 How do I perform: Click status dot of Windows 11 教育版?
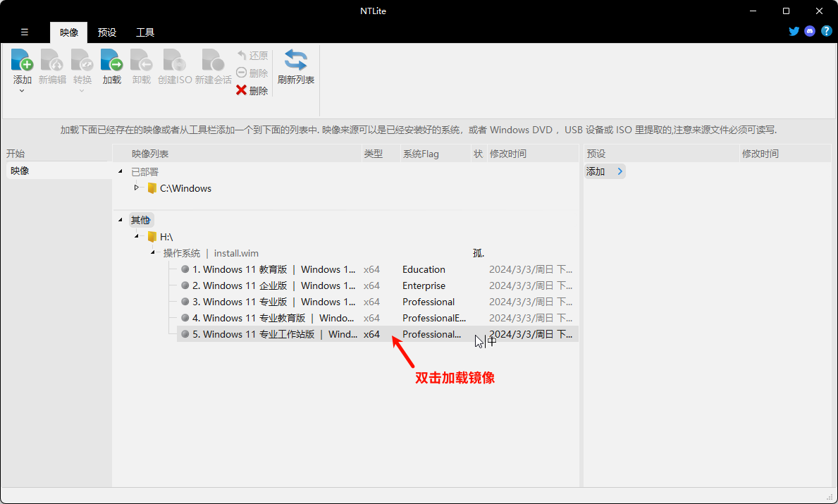185,269
